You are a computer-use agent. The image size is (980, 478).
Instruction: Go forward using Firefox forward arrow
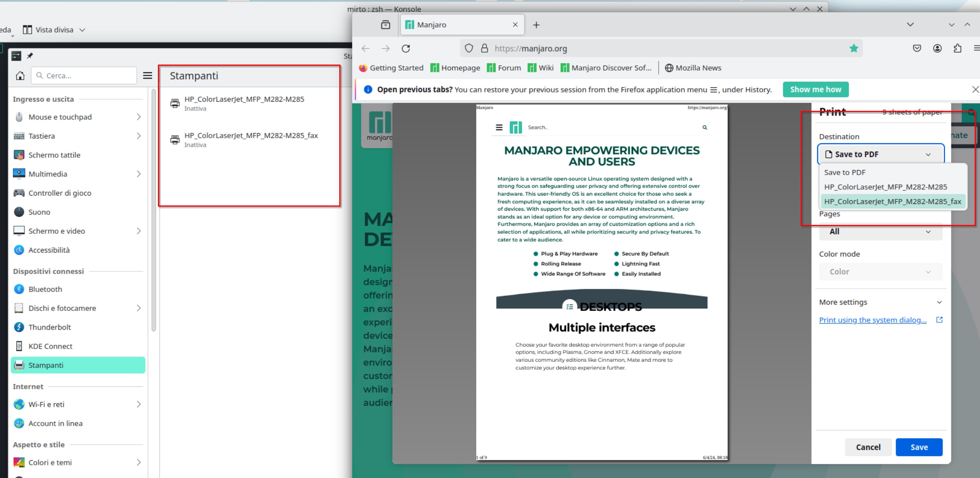(385, 48)
